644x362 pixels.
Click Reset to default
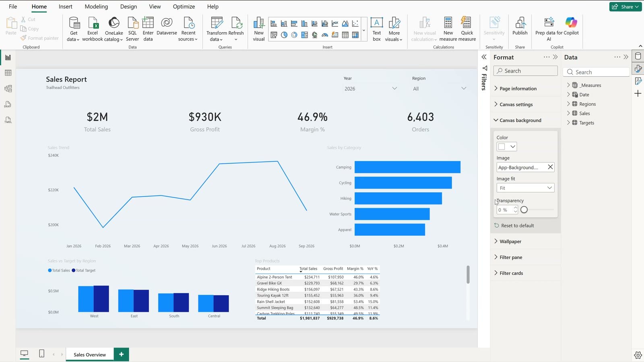tap(514, 226)
